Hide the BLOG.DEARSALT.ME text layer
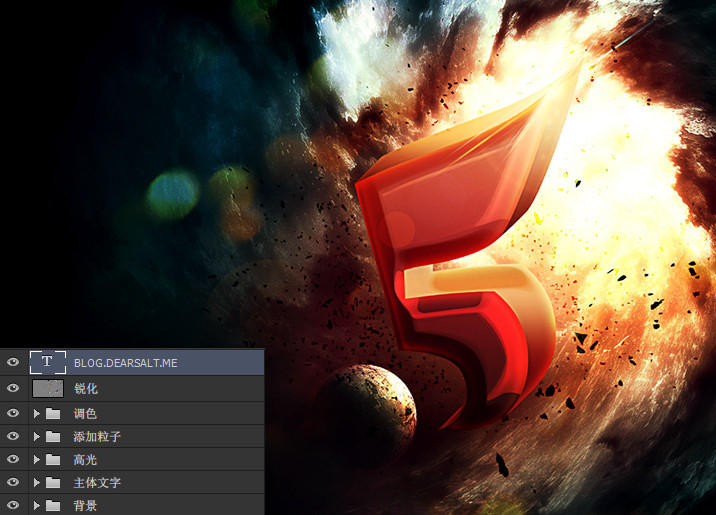This screenshot has height=515, width=716. (x=13, y=363)
